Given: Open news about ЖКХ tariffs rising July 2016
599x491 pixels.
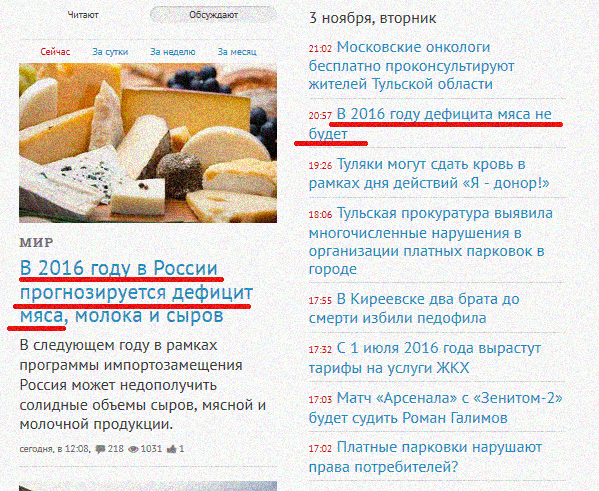Looking at the screenshot, I should point(425,358).
